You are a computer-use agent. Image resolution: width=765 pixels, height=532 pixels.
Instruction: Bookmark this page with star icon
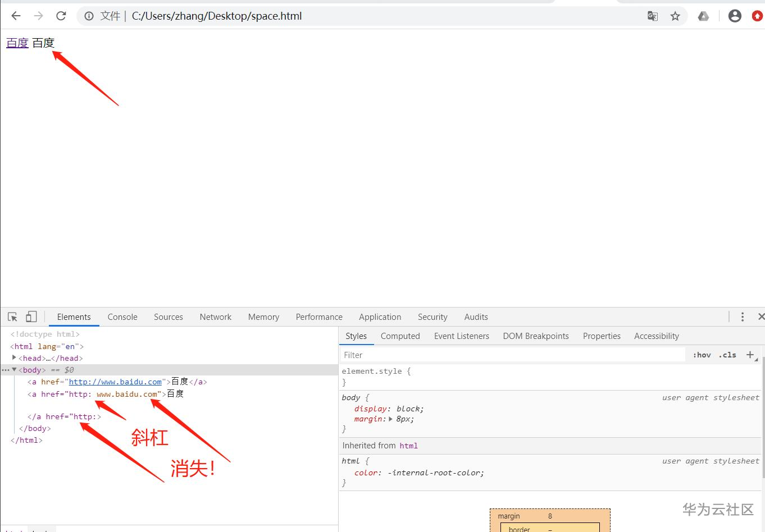(675, 16)
